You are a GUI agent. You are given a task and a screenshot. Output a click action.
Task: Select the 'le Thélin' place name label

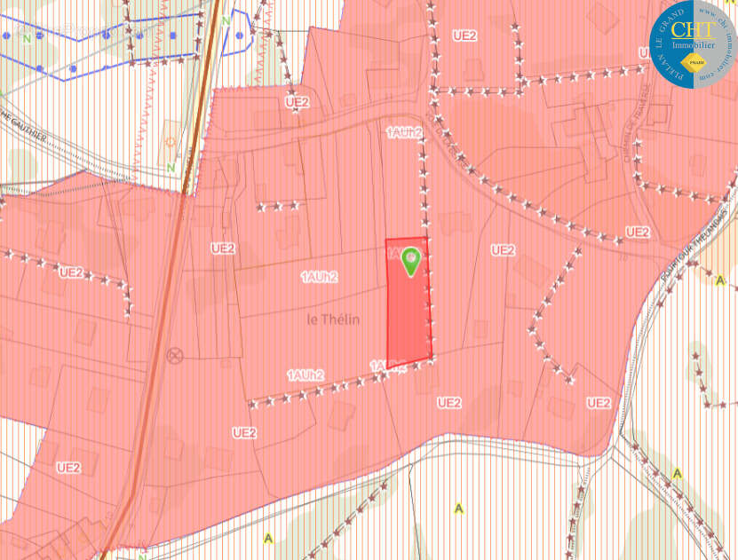[333, 319]
